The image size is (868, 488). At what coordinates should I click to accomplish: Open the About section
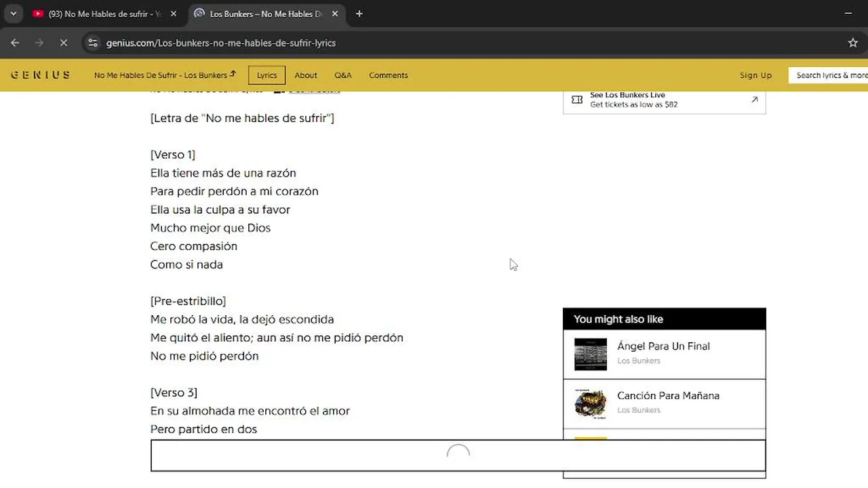pos(306,75)
